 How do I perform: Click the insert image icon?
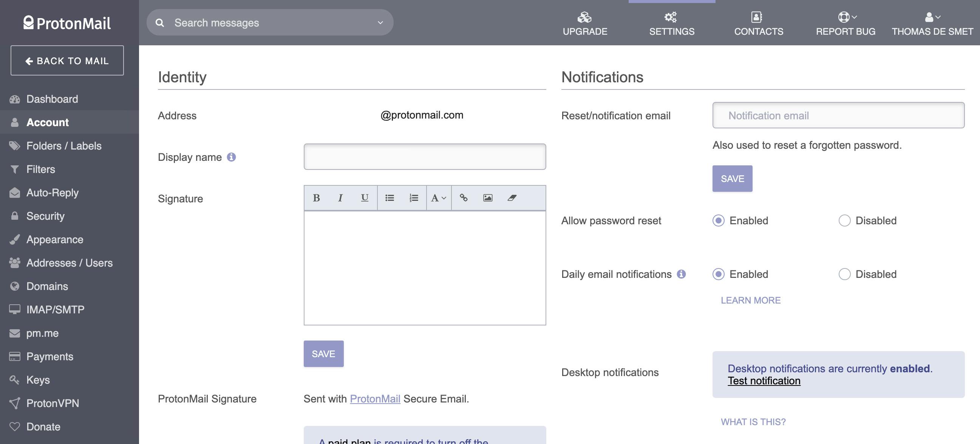(488, 198)
